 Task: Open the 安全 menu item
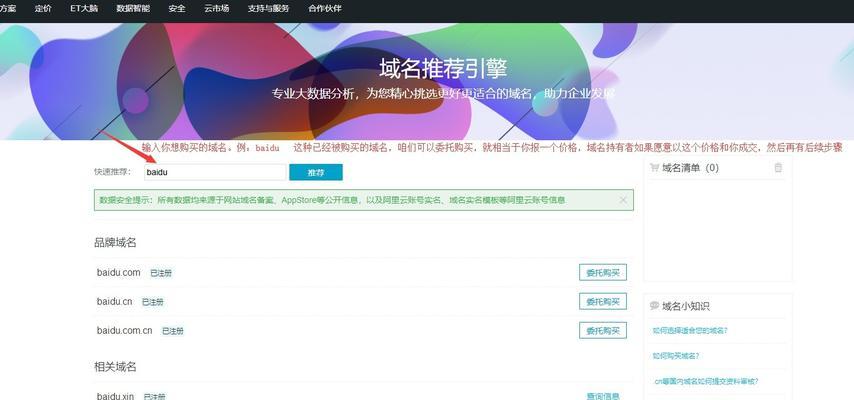[x=177, y=9]
